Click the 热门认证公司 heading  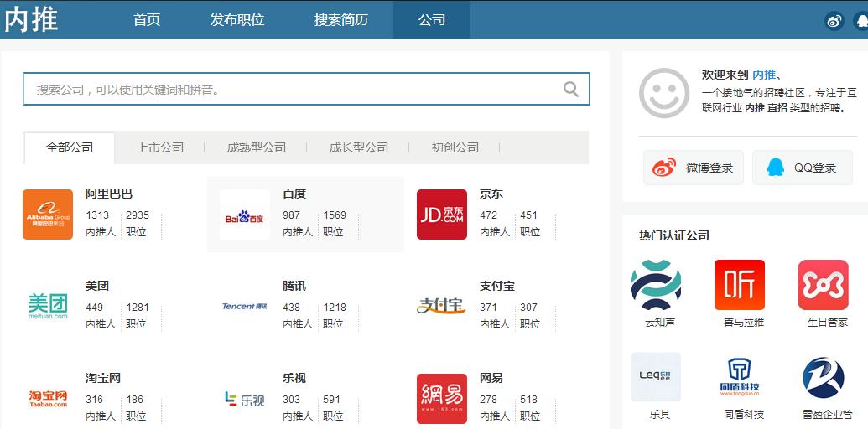point(673,235)
